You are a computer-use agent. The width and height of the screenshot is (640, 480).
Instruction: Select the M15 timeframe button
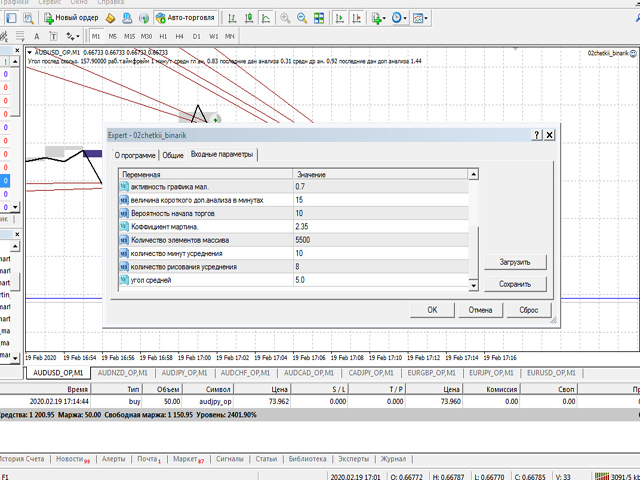(x=129, y=36)
